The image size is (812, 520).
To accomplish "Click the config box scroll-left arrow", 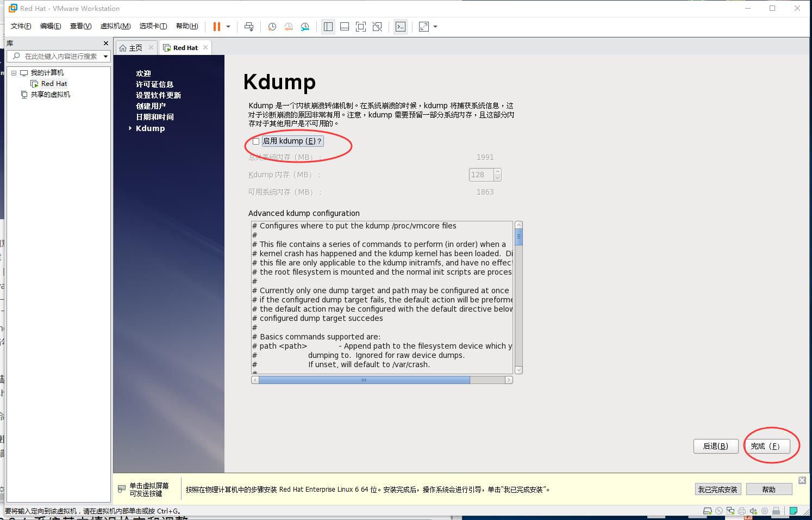I will (255, 380).
